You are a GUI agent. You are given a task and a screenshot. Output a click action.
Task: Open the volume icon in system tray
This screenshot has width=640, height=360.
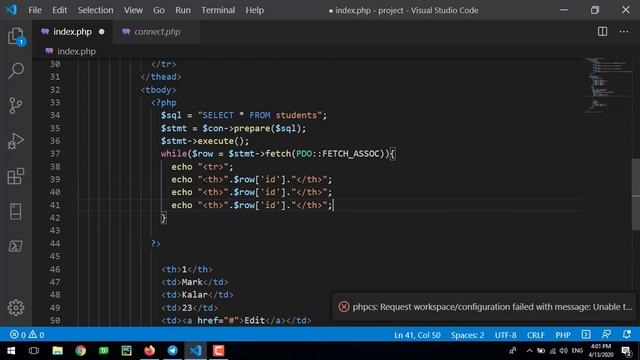click(564, 351)
